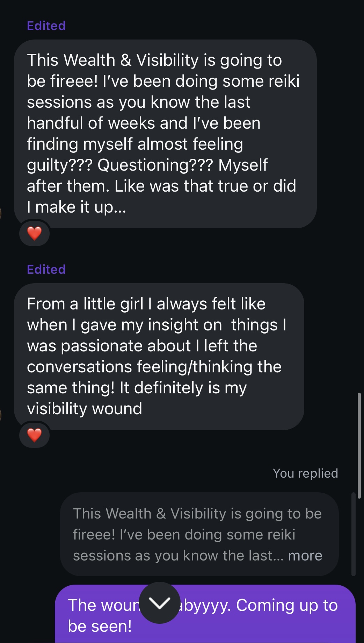Tap "Edited" label above Wealth & Visibility message
This screenshot has height=643, width=364.
46,26
